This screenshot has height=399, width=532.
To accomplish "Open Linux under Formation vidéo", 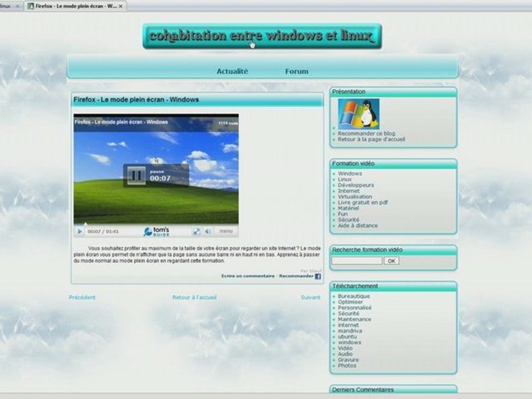I will [345, 179].
